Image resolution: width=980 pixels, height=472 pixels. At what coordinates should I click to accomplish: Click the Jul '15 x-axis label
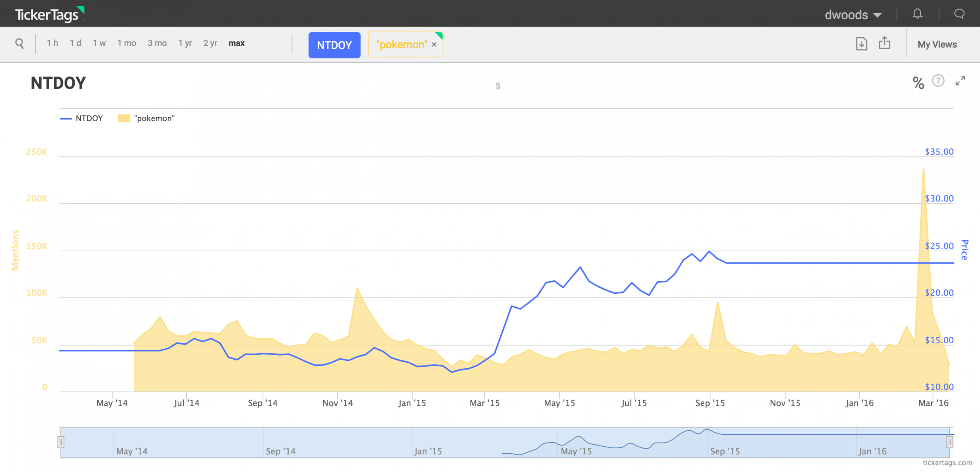pyautogui.click(x=634, y=403)
